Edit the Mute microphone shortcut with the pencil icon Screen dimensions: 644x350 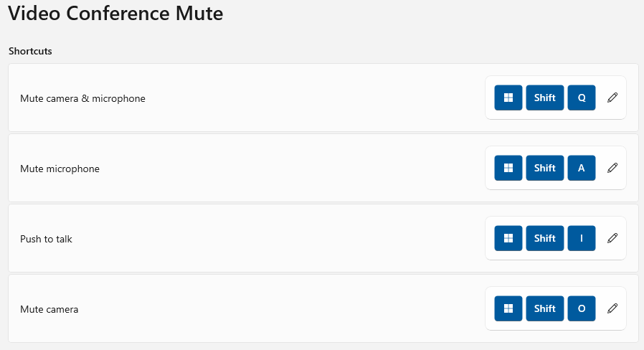click(612, 168)
